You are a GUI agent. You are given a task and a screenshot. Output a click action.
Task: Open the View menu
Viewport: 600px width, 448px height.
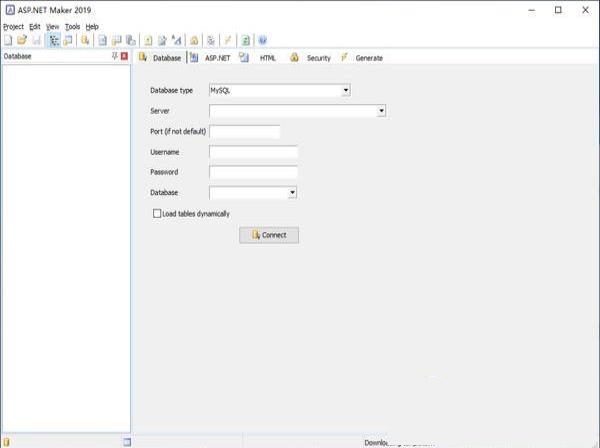pyautogui.click(x=52, y=27)
